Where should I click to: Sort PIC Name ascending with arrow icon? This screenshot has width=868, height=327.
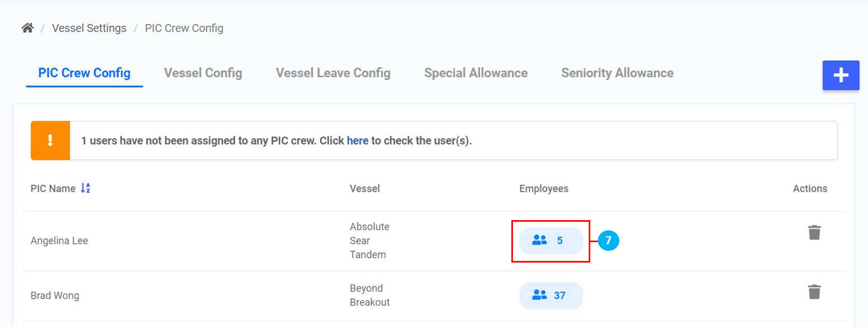tap(84, 188)
